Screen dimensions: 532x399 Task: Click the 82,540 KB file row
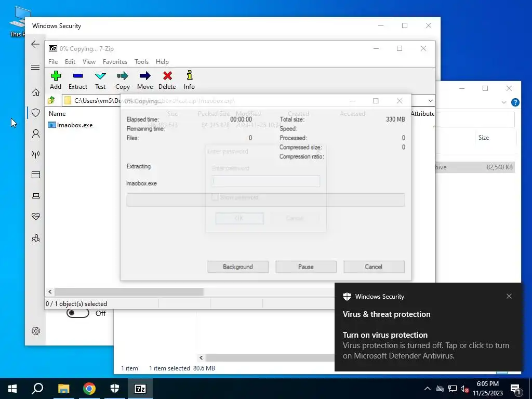475,167
